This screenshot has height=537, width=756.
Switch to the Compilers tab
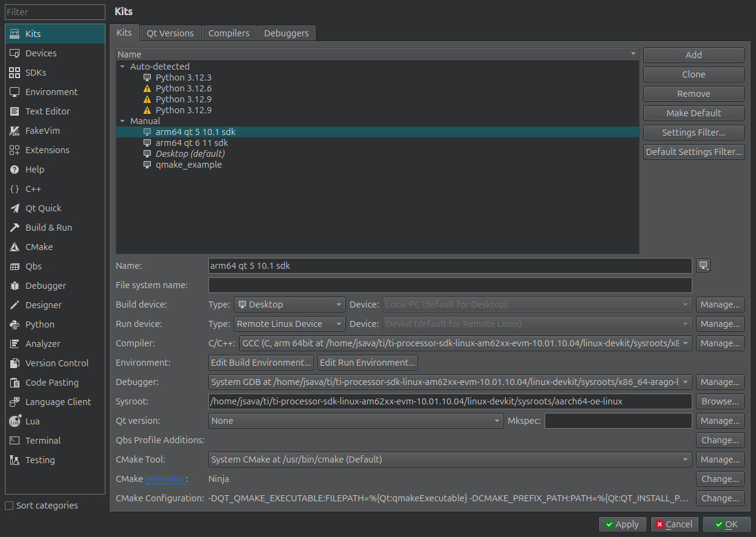coord(229,33)
